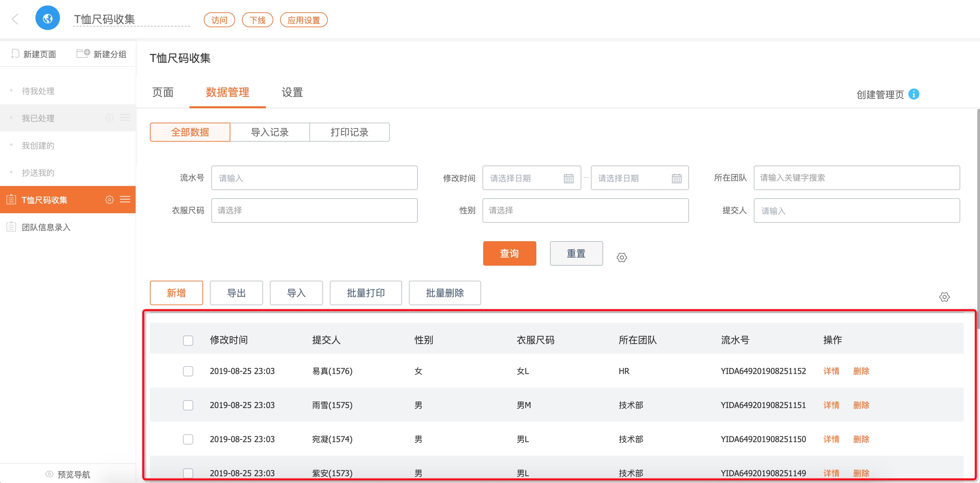Open gear settings for T恤尺码收集 sidebar item
The image size is (980, 483).
[109, 200]
